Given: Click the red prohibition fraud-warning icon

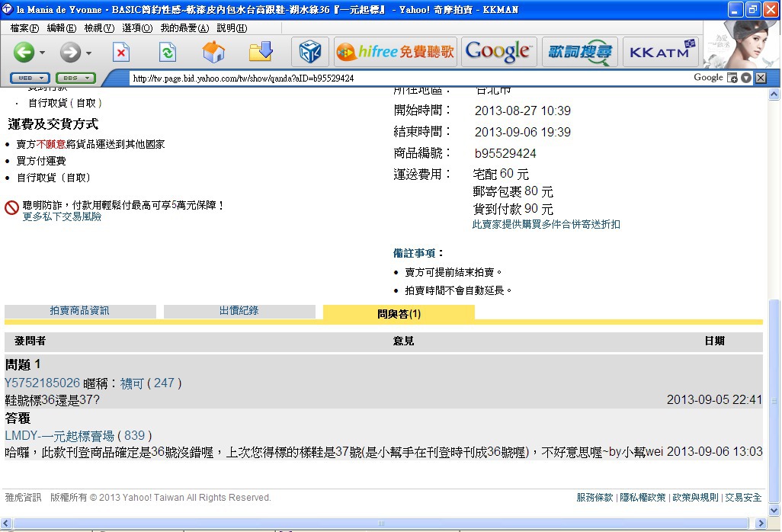Looking at the screenshot, I should [11, 207].
